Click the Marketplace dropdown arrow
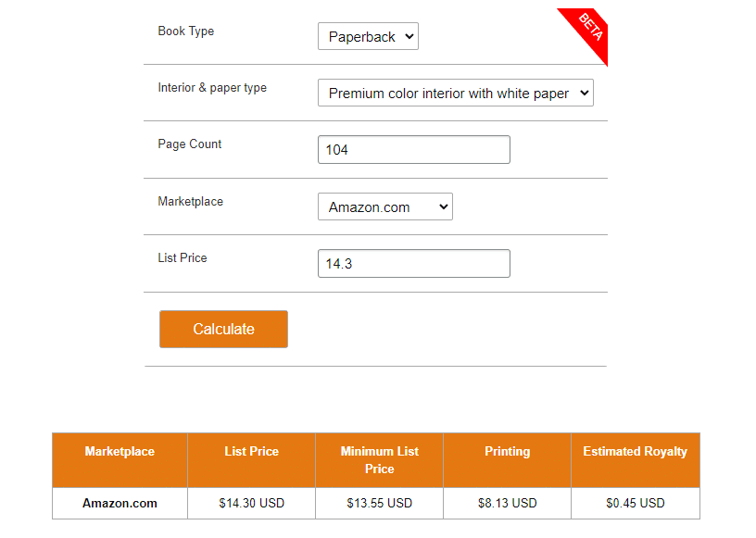Image resolution: width=756 pixels, height=538 pixels. pyautogui.click(x=442, y=206)
